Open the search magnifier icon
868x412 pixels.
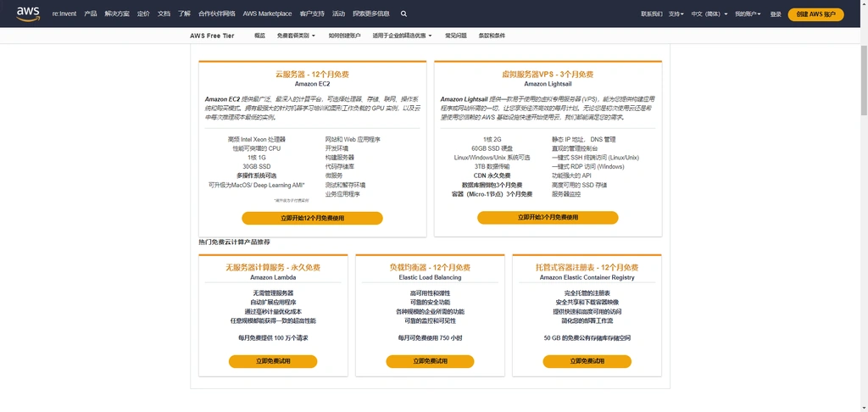403,14
